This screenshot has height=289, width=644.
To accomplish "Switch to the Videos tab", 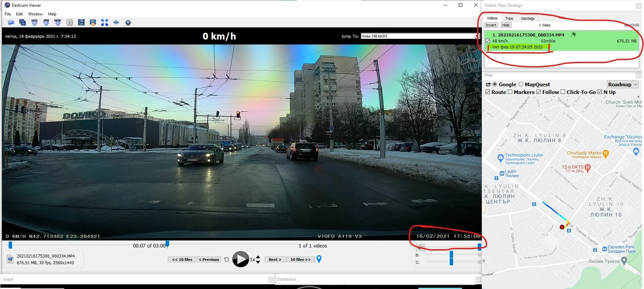I will (x=492, y=18).
